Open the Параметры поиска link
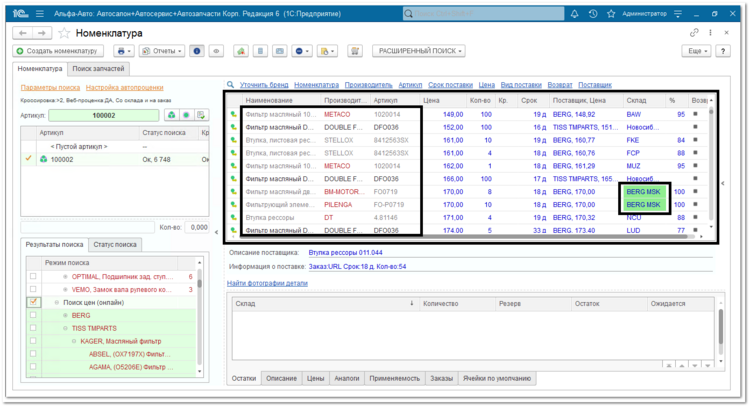 pyautogui.click(x=50, y=88)
